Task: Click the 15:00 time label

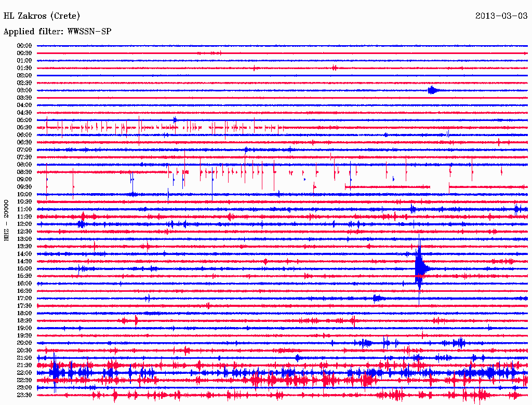Action: (24, 268)
